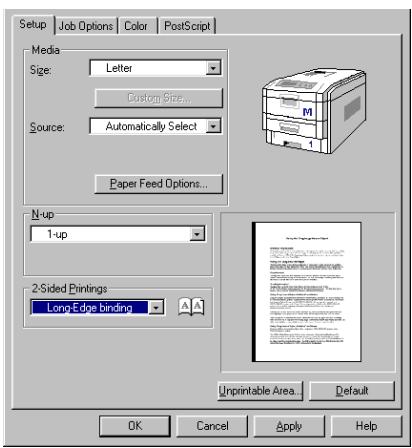Screen dimensions: 412x448
Task: Restore settings with Default button
Action: point(352,391)
